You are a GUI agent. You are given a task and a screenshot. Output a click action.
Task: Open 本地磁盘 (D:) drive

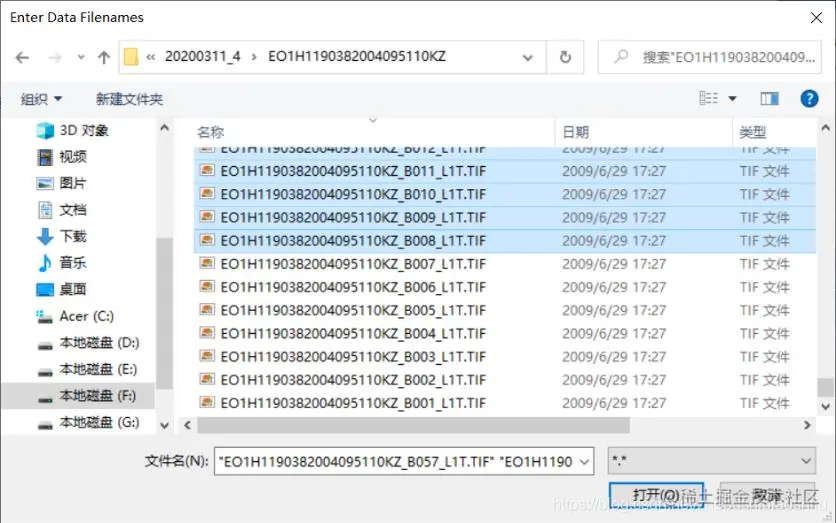(x=88, y=343)
